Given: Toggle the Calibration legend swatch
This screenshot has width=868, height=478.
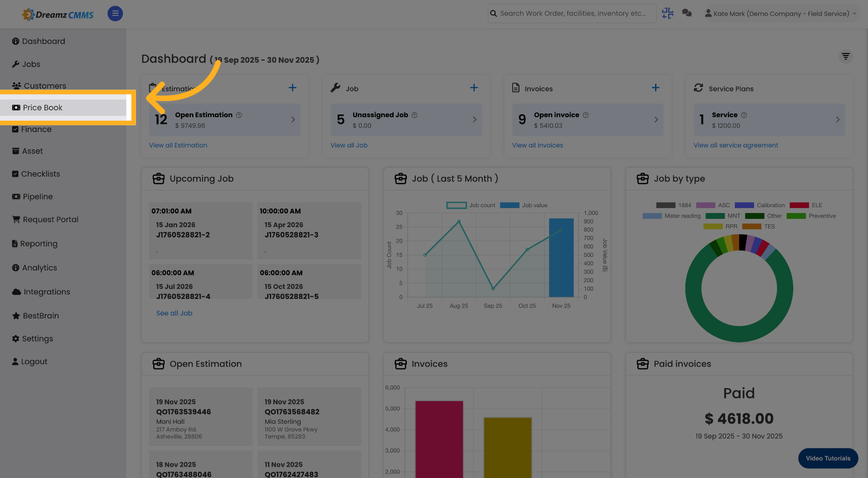Looking at the screenshot, I should 744,205.
